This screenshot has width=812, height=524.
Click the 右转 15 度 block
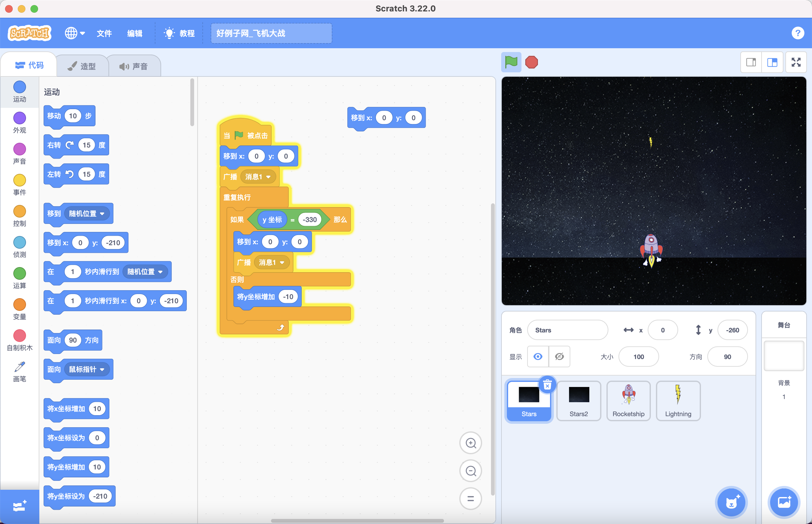tap(76, 145)
